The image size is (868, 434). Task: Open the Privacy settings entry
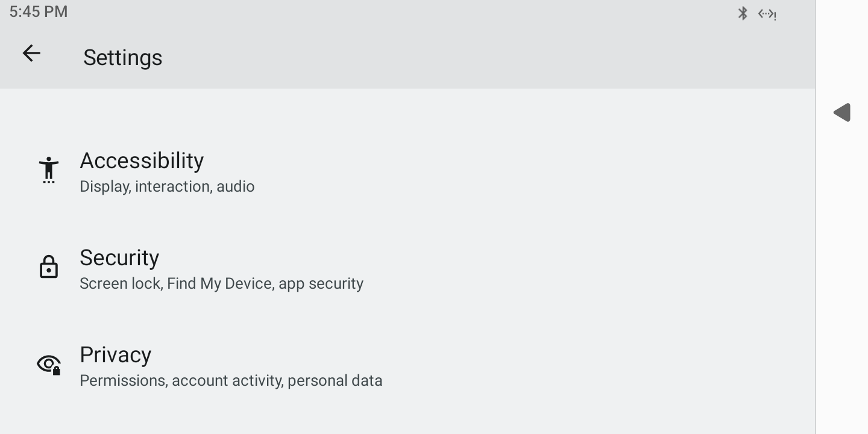[407, 366]
